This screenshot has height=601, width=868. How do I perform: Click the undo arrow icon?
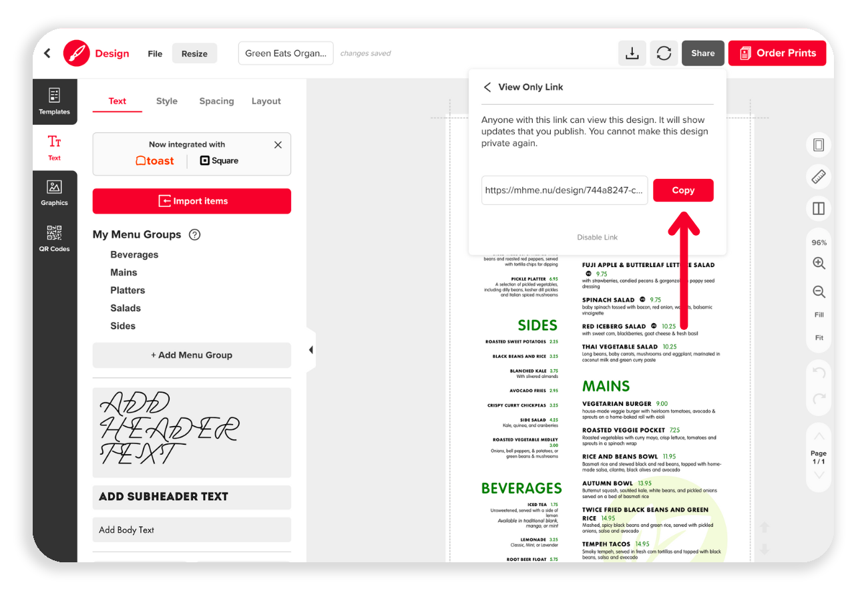pyautogui.click(x=819, y=373)
